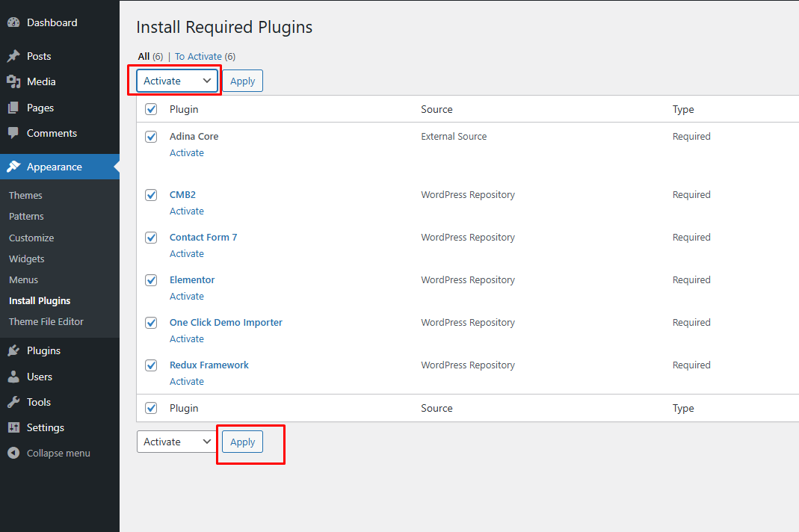Screen dimensions: 799x532
Task: Open the Users menu
Action: 40,377
